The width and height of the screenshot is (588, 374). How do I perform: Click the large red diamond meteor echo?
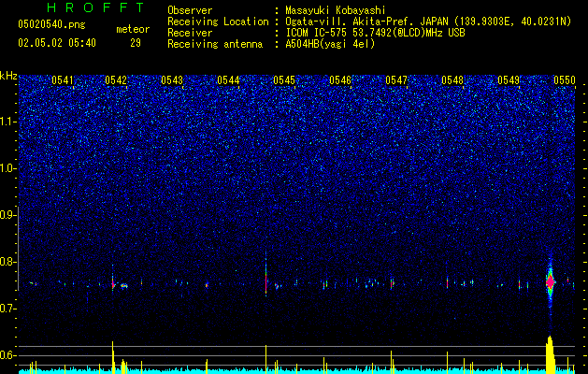pyautogui.click(x=550, y=281)
